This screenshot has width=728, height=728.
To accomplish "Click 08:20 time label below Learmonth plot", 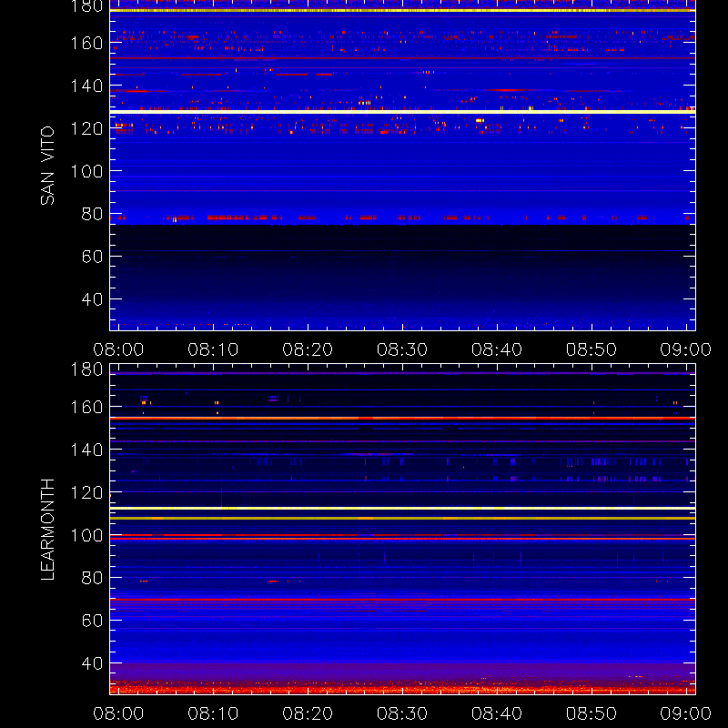I will [308, 713].
